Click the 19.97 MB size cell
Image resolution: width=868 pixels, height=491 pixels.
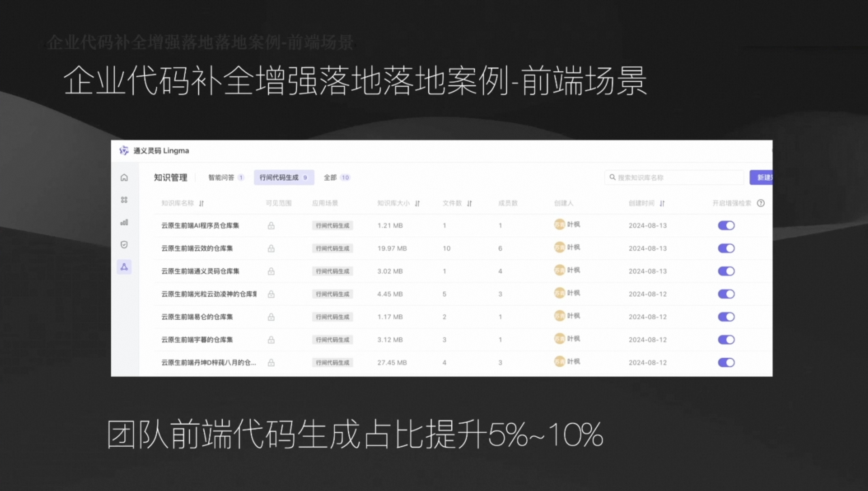391,248
